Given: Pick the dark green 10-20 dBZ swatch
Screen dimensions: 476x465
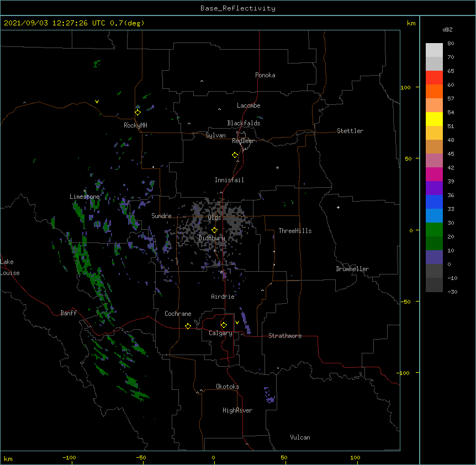Looking at the screenshot, I should 434,243.
